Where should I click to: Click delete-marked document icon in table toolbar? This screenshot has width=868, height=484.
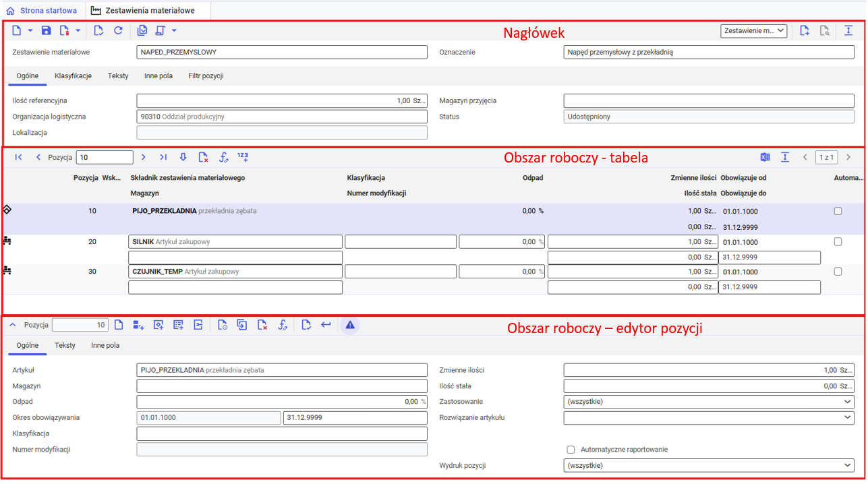tap(203, 157)
